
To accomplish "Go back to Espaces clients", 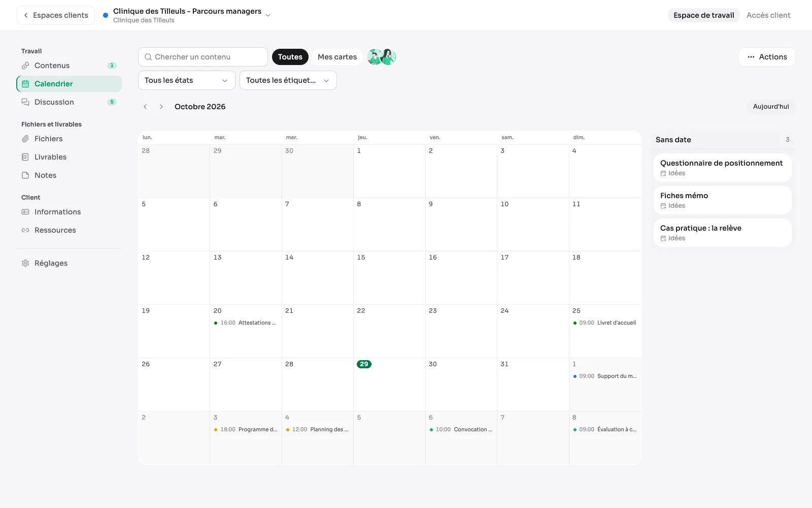I will click(x=56, y=15).
